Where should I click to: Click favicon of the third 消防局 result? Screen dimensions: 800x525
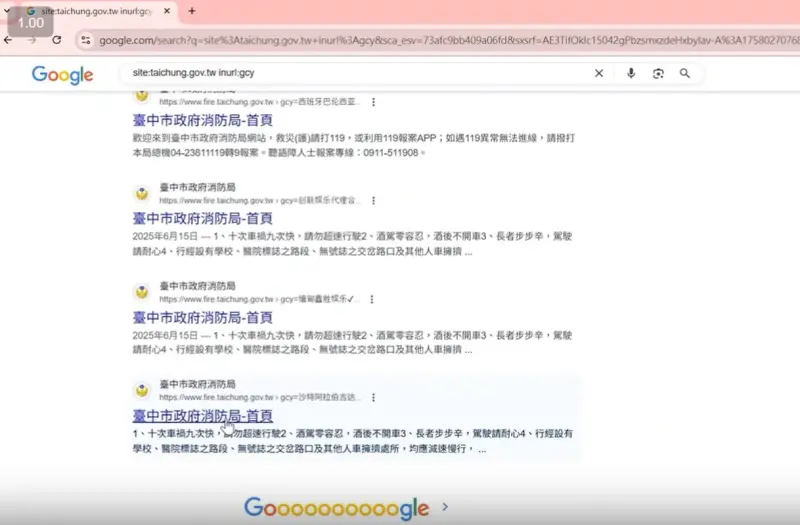142,292
